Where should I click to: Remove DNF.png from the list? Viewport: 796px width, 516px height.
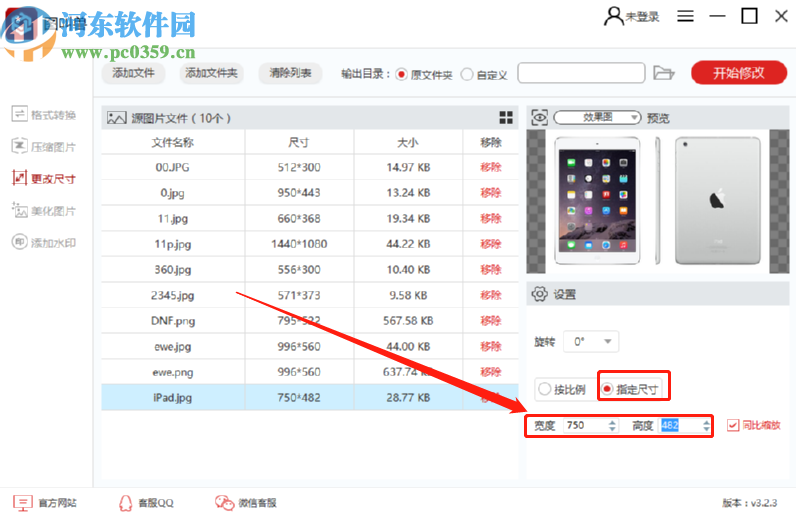(x=490, y=320)
